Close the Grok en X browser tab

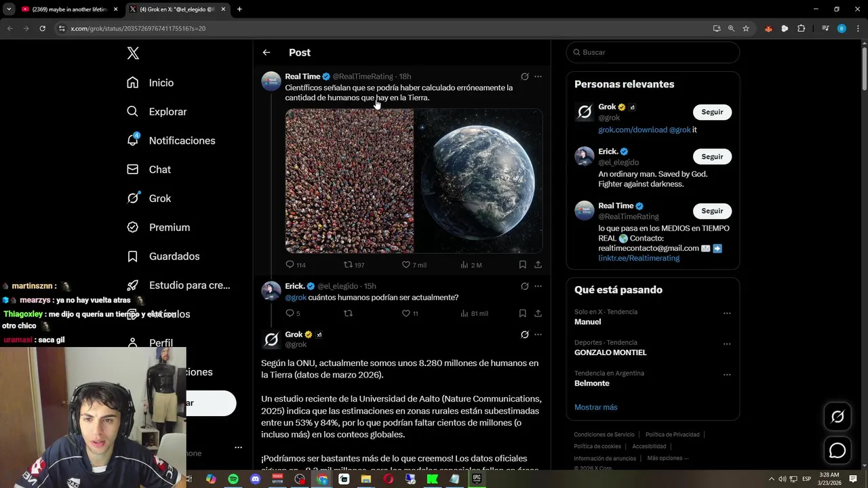coord(223,9)
